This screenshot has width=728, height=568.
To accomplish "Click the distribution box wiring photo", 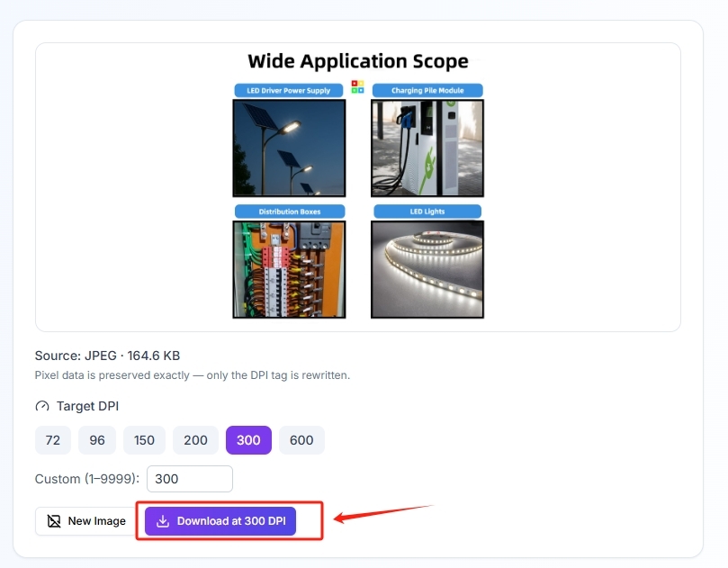I will click(289, 269).
